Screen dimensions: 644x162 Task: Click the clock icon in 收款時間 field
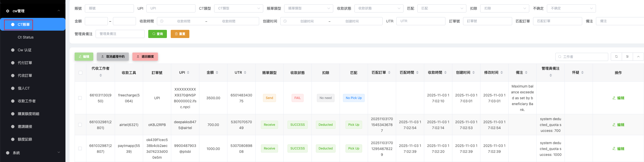point(162,21)
